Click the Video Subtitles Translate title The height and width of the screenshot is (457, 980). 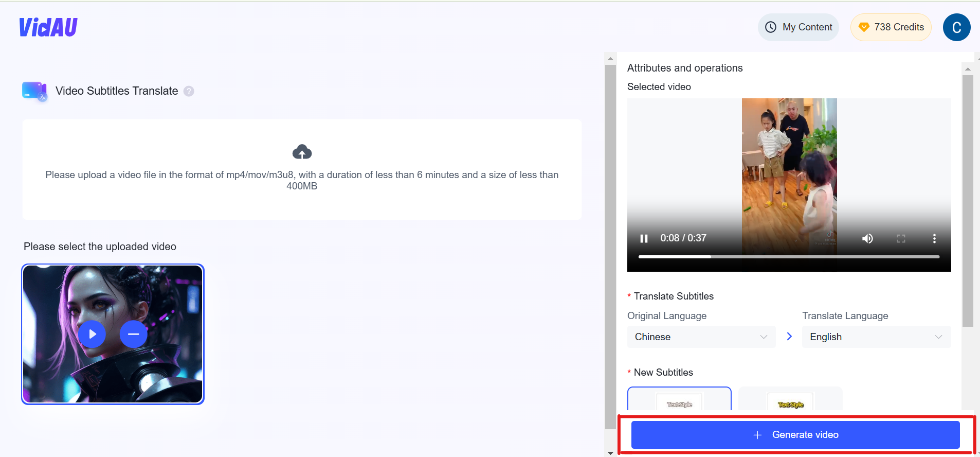click(117, 91)
